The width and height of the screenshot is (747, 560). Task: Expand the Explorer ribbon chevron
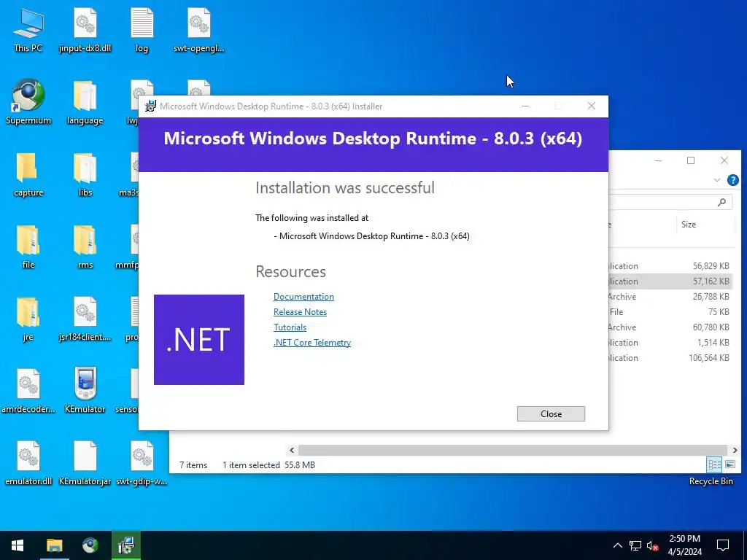716,180
